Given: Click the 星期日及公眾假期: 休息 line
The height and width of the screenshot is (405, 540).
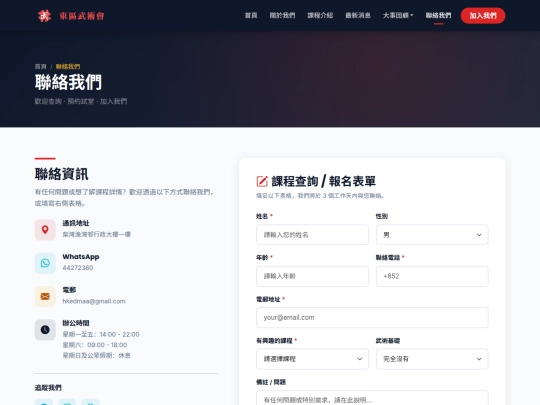Looking at the screenshot, I should coord(96,355).
